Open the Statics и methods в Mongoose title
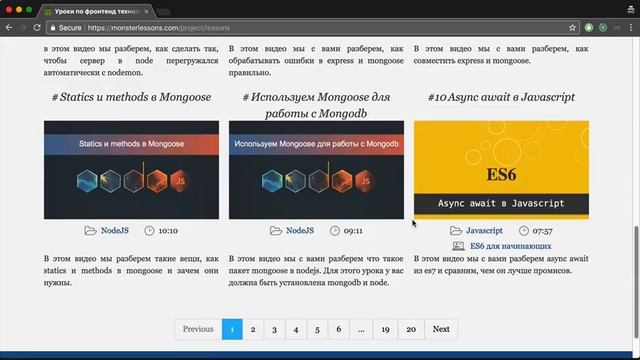The image size is (640, 360). 131,97
